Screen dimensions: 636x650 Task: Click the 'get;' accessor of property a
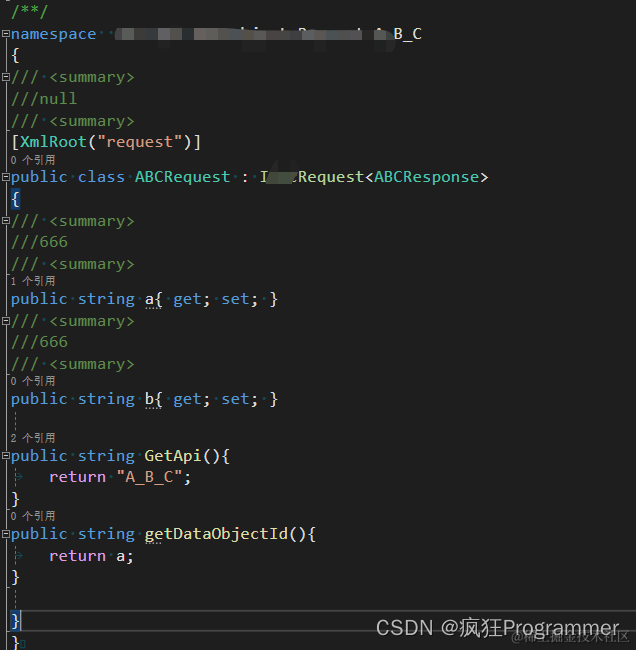pos(192,299)
